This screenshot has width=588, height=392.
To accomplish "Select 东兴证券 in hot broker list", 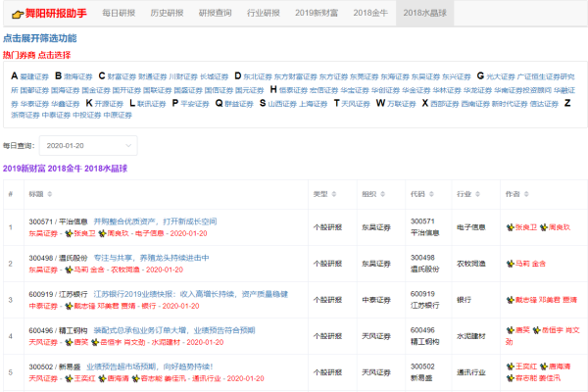I will point(457,76).
